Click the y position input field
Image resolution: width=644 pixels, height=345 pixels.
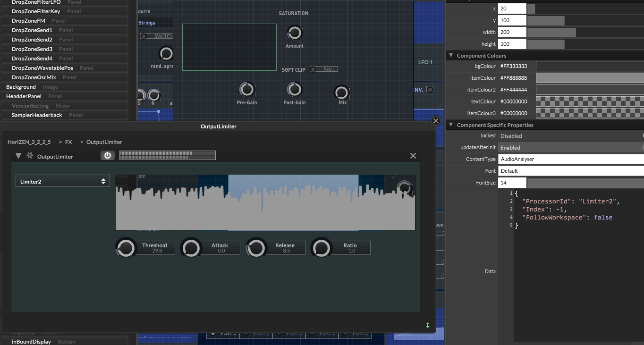click(512, 20)
